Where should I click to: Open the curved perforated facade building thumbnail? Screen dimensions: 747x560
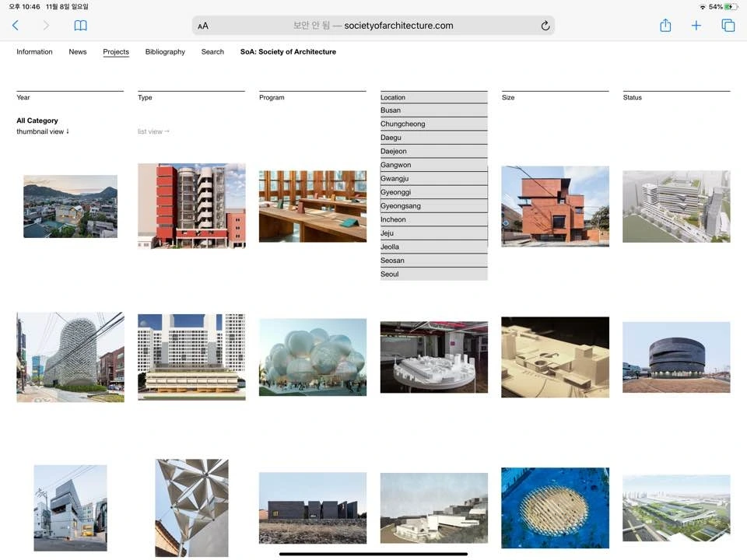pos(71,357)
